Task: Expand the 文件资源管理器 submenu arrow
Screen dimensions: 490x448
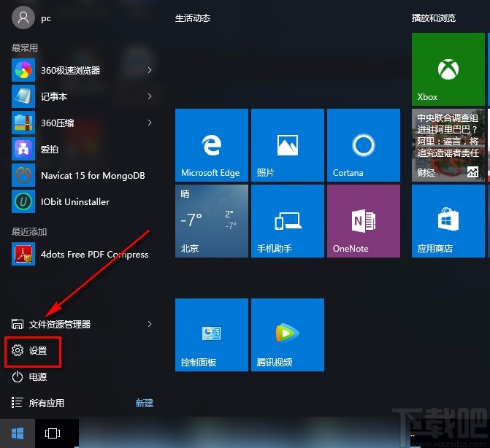Action: [150, 324]
